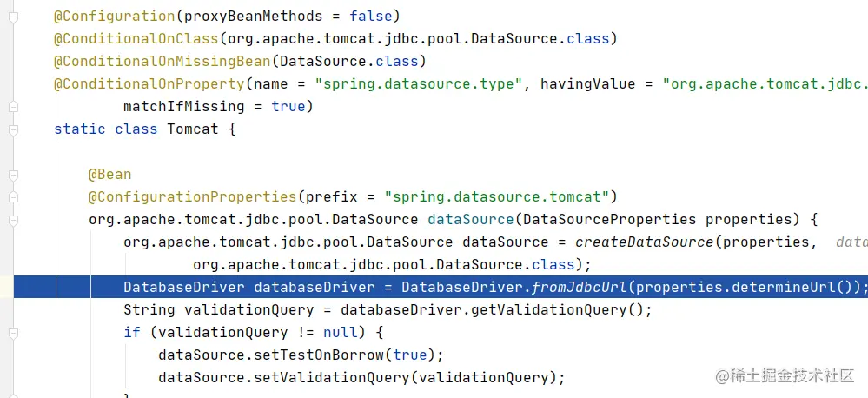Viewport: 868px width, 398px height.
Task: Click the @ConfigurationProperties annotation
Action: pos(192,196)
